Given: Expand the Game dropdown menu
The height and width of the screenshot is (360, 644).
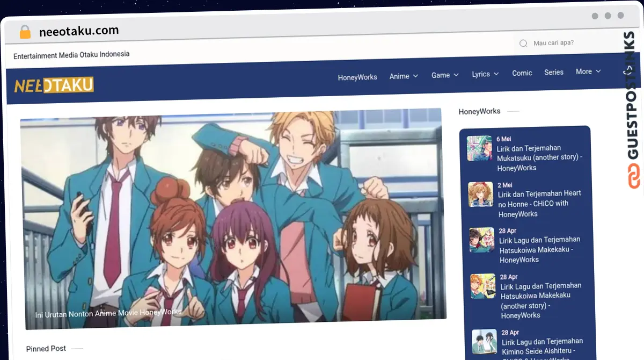Looking at the screenshot, I should coord(445,75).
